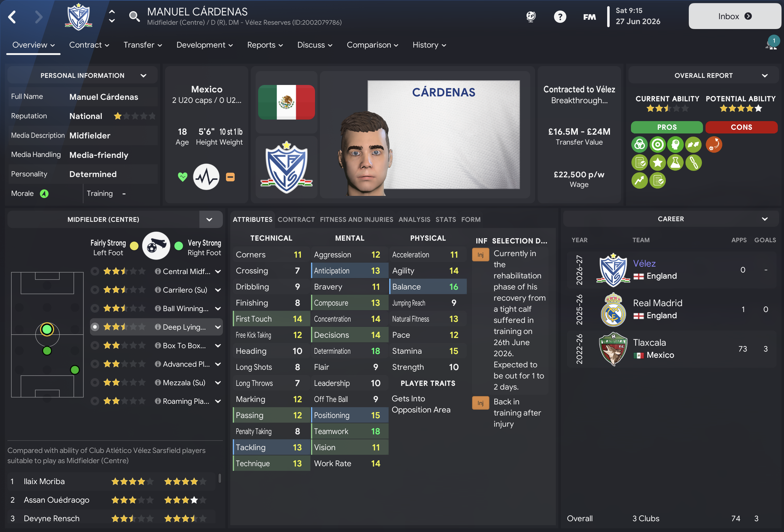The width and height of the screenshot is (784, 532).
Task: Collapse the Personal Information panel chevron
Action: point(143,75)
